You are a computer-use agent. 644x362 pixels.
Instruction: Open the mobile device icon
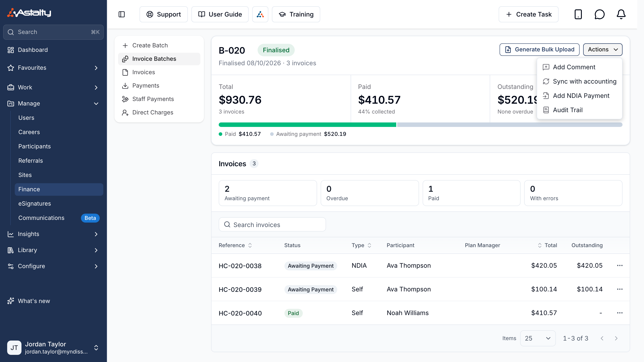[578, 14]
